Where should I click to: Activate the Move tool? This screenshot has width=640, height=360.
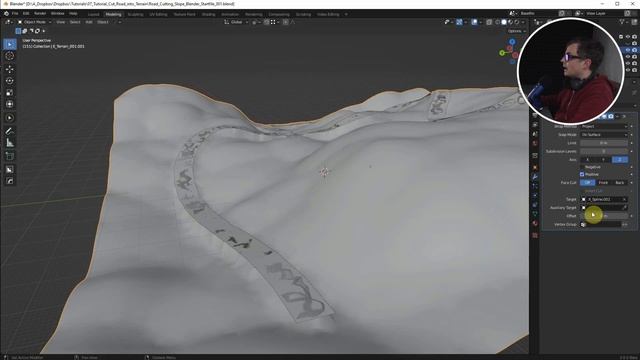[10, 69]
